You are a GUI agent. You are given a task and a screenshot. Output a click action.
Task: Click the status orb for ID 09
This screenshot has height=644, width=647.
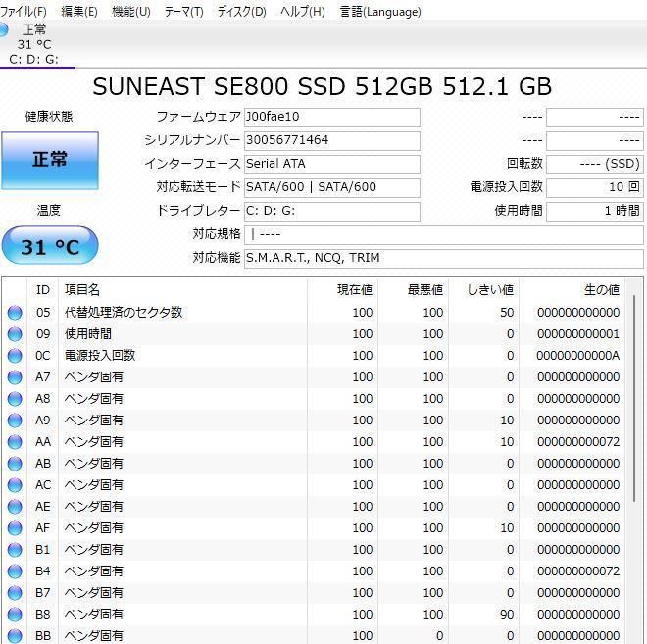(x=15, y=334)
